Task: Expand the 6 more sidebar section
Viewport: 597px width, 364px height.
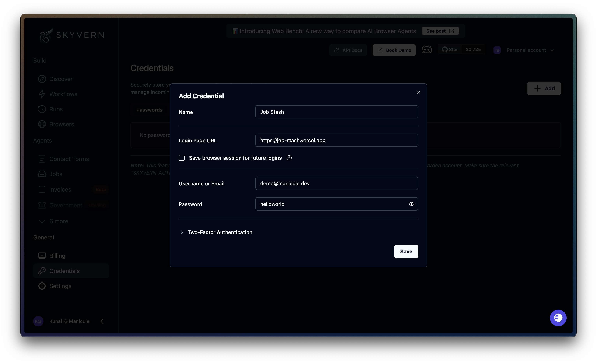Action: (59, 221)
